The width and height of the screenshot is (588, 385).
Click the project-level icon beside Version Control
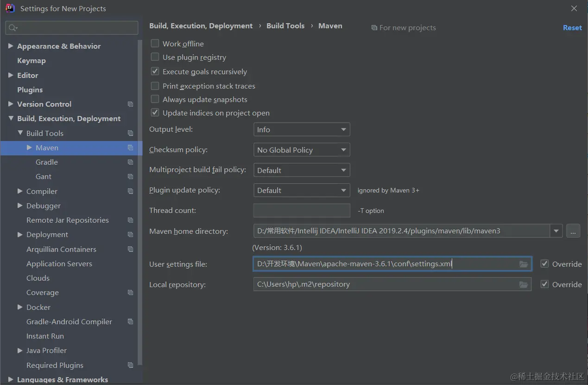(130, 104)
